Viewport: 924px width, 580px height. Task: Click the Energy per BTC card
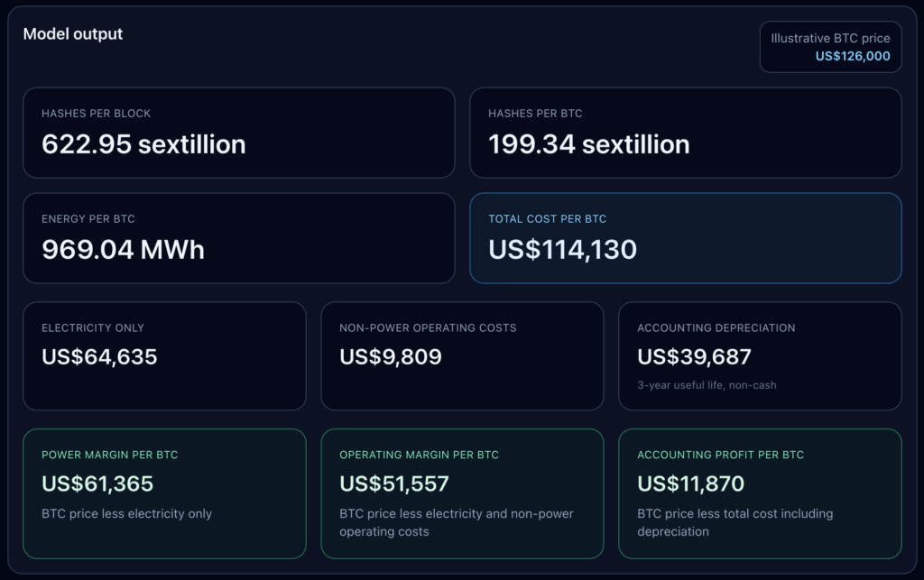[238, 238]
